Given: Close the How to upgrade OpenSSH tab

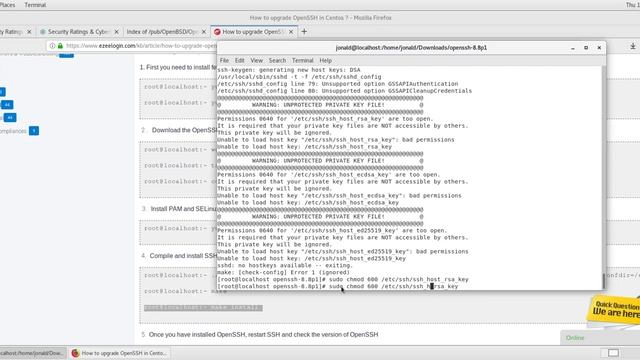Looking at the screenshot, I should [291, 31].
